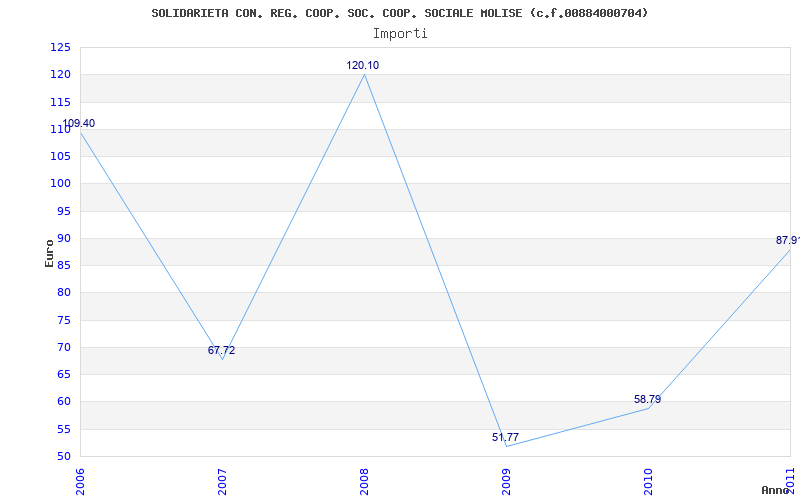
Task: Click the 109.40 data label
Action: tap(79, 123)
